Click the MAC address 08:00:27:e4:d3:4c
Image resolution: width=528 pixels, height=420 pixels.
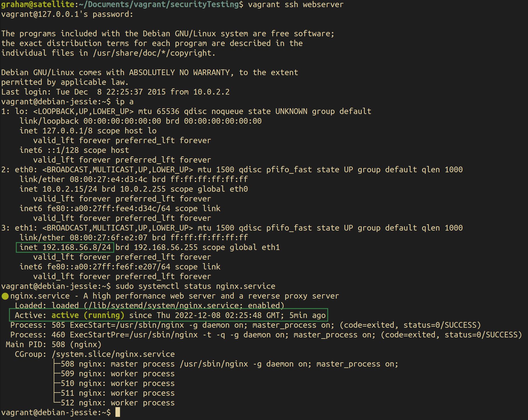[109, 179]
